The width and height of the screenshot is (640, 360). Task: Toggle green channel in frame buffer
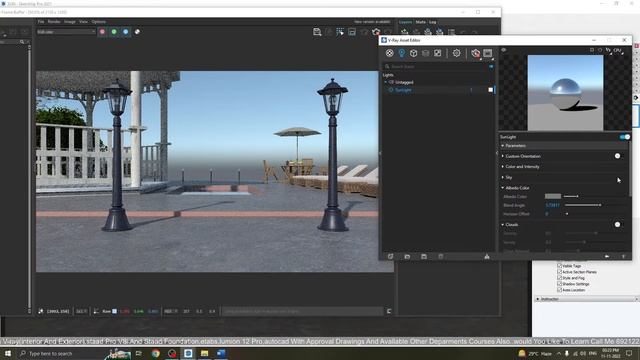tap(114, 32)
